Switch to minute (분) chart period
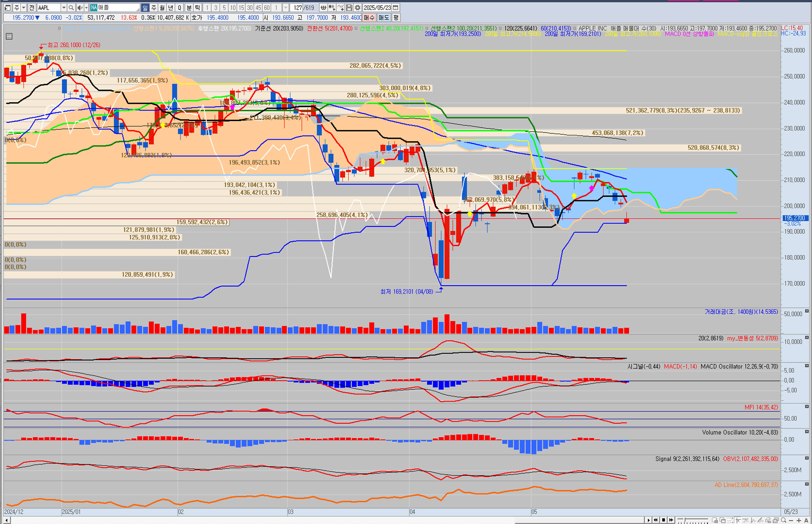 pos(189,8)
